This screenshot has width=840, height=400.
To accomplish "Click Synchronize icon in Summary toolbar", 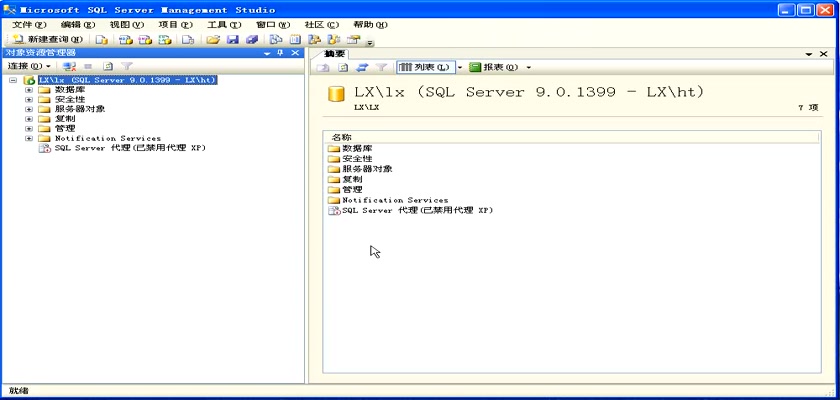I will [x=362, y=67].
